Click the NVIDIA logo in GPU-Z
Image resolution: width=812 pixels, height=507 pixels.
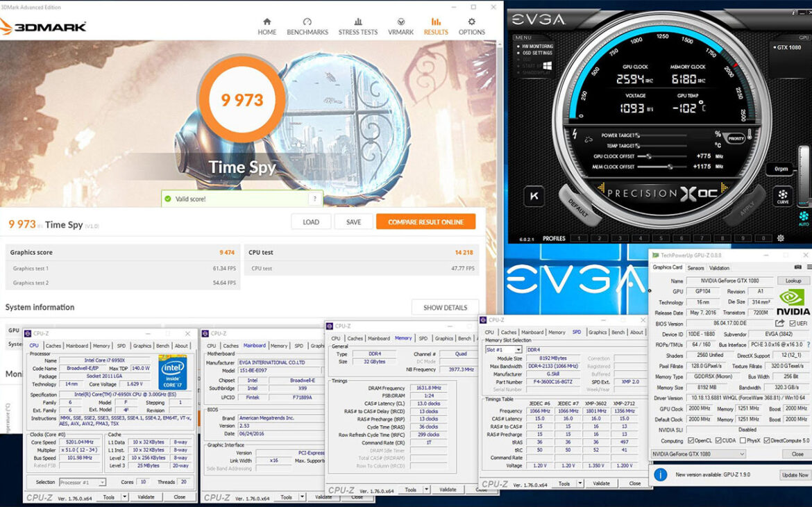791,299
